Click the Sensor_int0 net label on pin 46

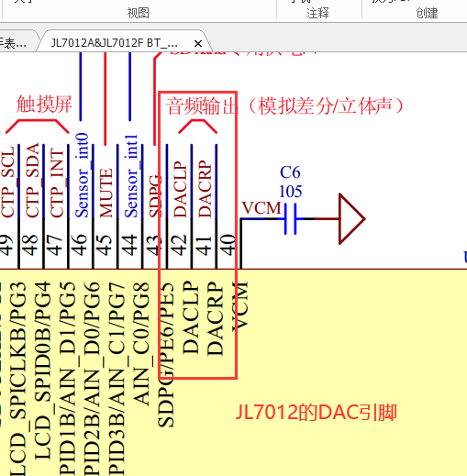82,175
